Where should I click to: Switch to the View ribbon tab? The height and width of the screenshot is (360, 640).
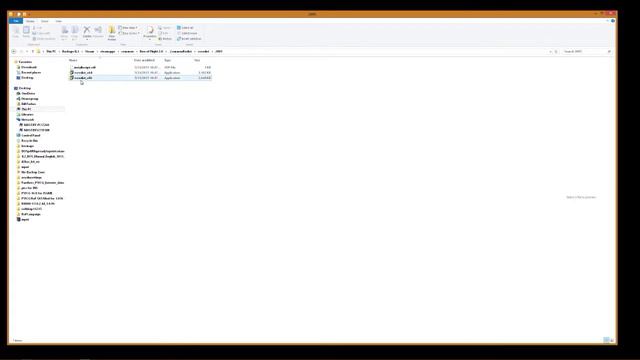(x=58, y=21)
